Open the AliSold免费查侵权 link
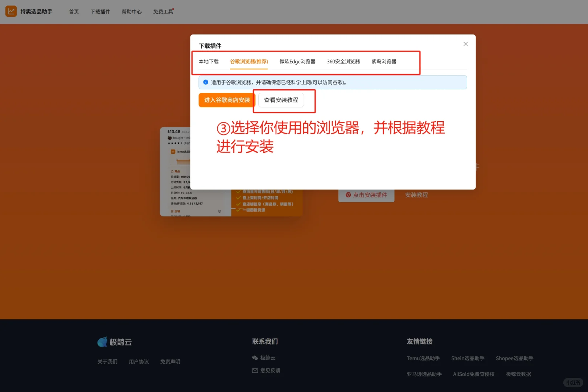Screen dimensions: 588x392 (473, 374)
